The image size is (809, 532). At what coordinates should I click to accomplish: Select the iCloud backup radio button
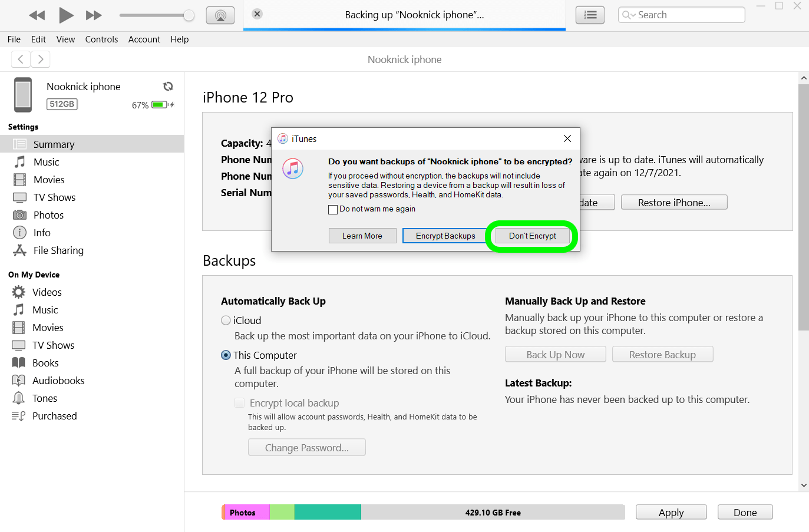226,320
